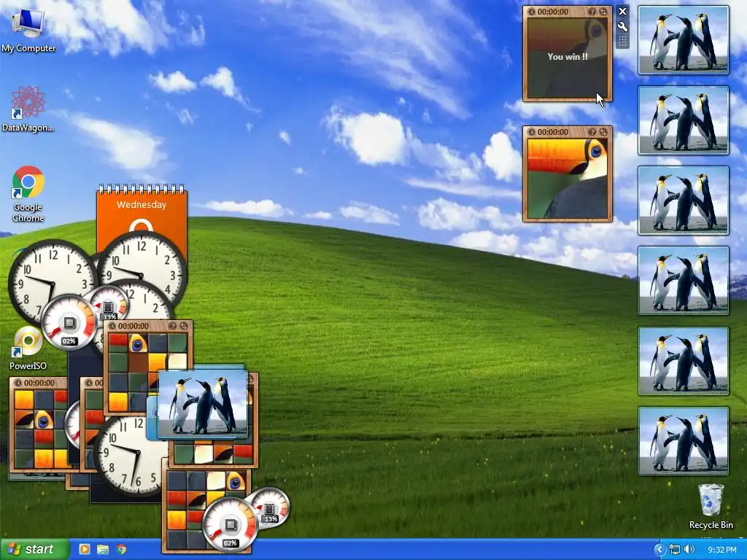Click the topmost penguin slideshow gadget in the right column
747x560 pixels.
click(683, 40)
